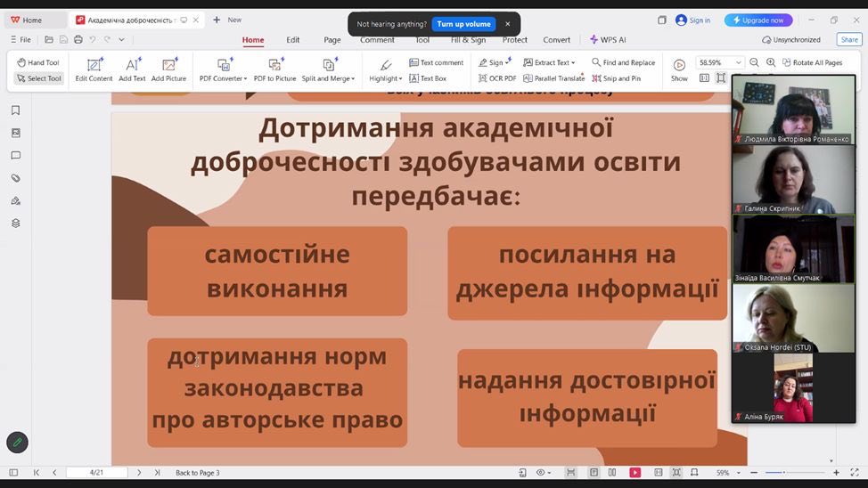868x488 pixels.
Task: Click Parallel Translate
Action: click(554, 78)
